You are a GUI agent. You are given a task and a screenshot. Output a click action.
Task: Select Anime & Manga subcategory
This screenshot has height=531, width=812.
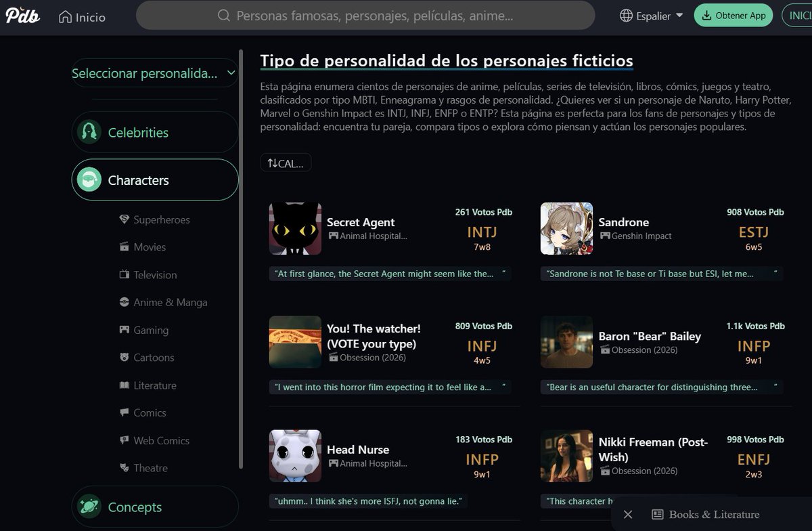(171, 302)
